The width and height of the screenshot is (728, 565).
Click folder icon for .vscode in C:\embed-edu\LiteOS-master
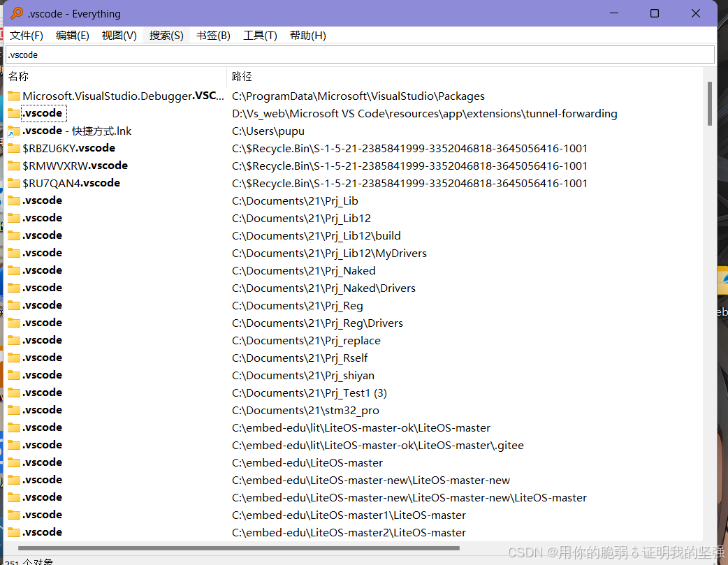(x=14, y=462)
